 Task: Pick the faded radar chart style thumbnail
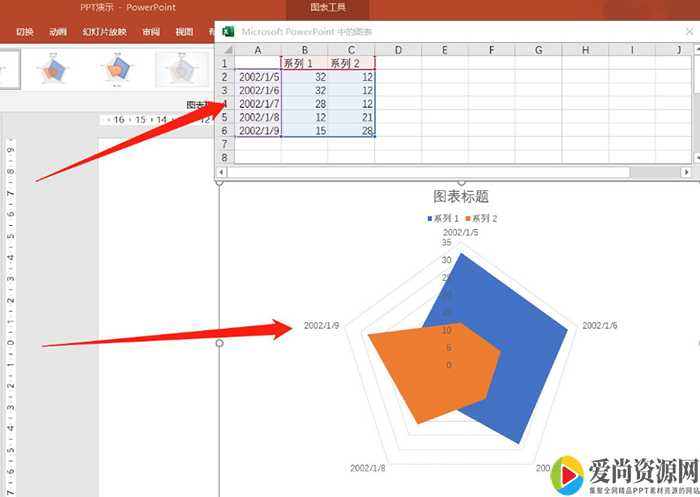coord(179,69)
